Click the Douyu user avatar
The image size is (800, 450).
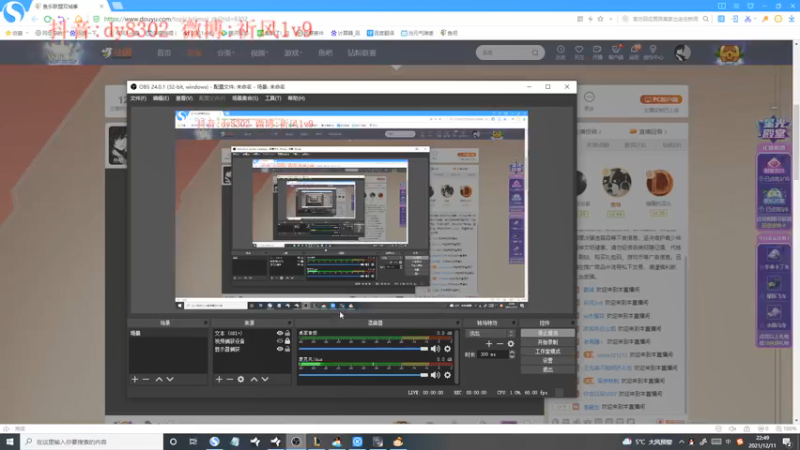click(x=682, y=53)
